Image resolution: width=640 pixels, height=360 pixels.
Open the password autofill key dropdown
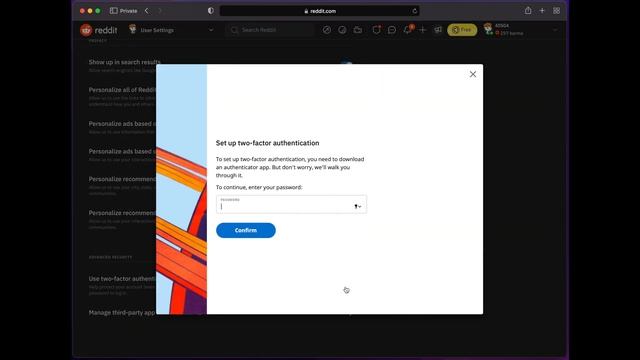coord(358,207)
